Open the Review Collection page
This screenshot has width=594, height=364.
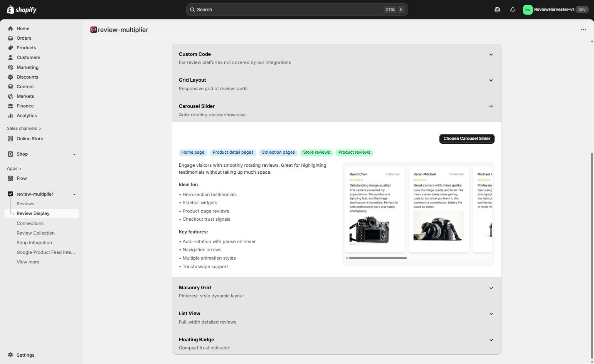click(x=35, y=233)
